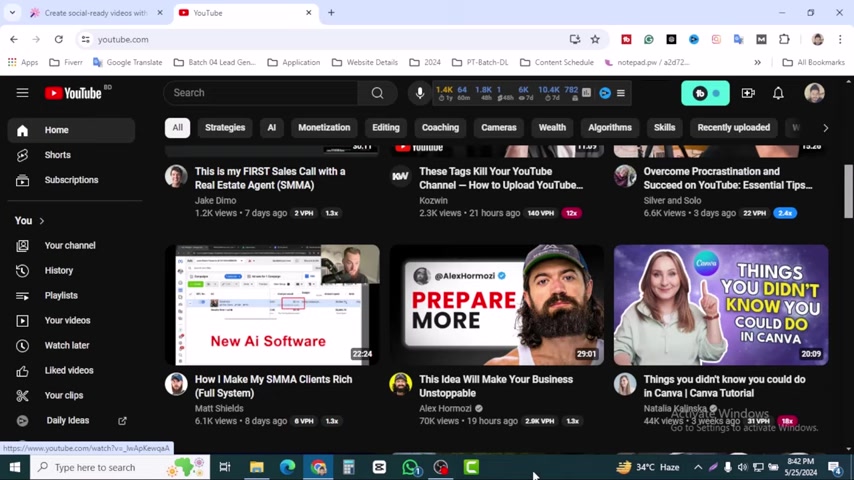Select the Monetization filter chip
The width and height of the screenshot is (854, 480).
[324, 128]
